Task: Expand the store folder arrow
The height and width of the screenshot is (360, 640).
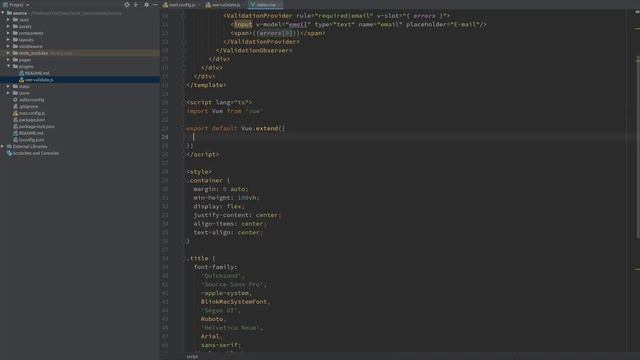Action: pos(8,93)
